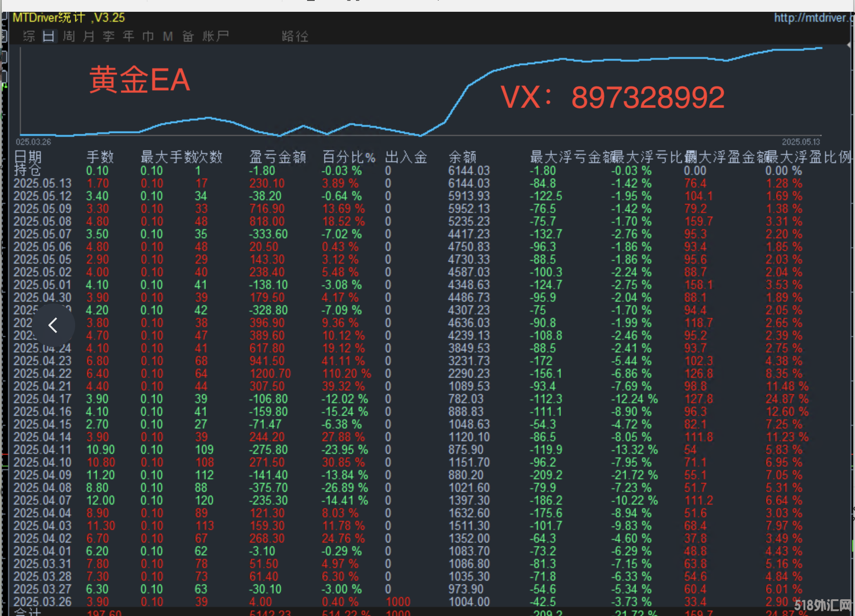This screenshot has width=855, height=616.
Task: Open the 备 comment tab
Action: tap(188, 36)
